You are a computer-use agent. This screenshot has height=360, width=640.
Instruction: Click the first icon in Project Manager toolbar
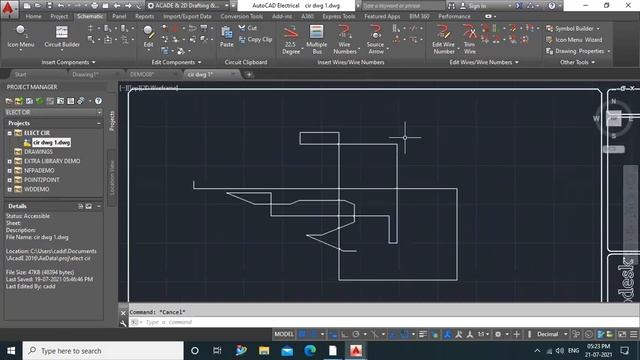[x=9, y=101]
